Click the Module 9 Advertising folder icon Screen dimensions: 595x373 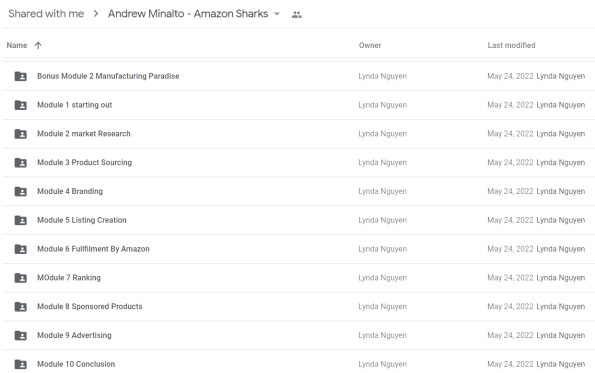point(20,336)
